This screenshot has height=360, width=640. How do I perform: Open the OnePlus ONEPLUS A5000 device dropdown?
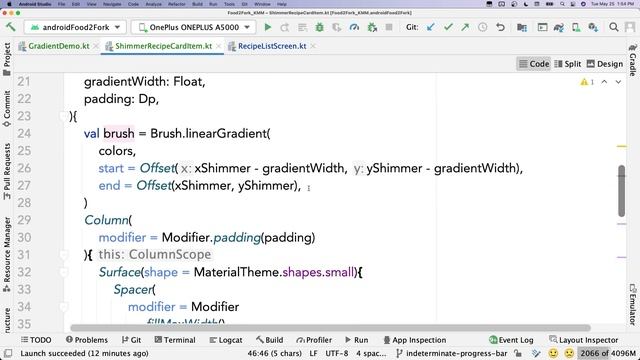pyautogui.click(x=193, y=27)
